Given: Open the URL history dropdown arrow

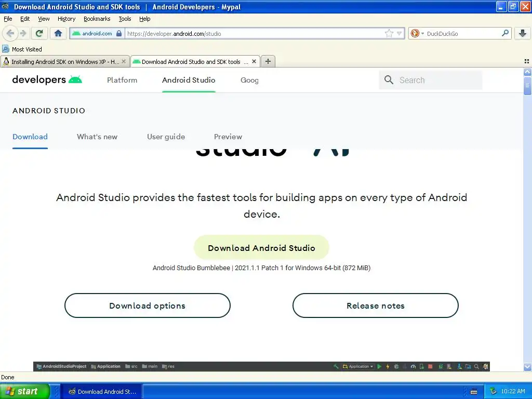Looking at the screenshot, I should pyautogui.click(x=400, y=33).
